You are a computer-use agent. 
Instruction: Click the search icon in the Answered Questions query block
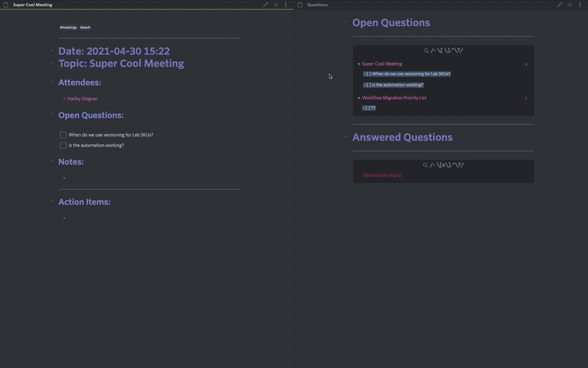pos(425,165)
